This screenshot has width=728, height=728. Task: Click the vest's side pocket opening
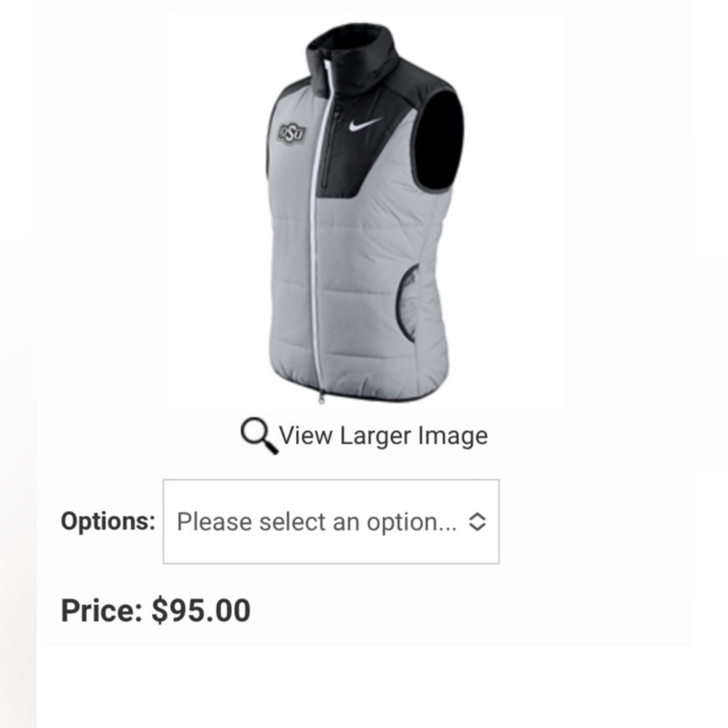click(x=407, y=303)
